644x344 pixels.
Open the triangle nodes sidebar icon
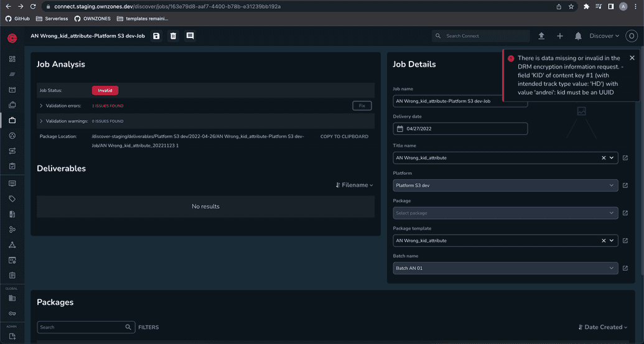[x=12, y=245]
